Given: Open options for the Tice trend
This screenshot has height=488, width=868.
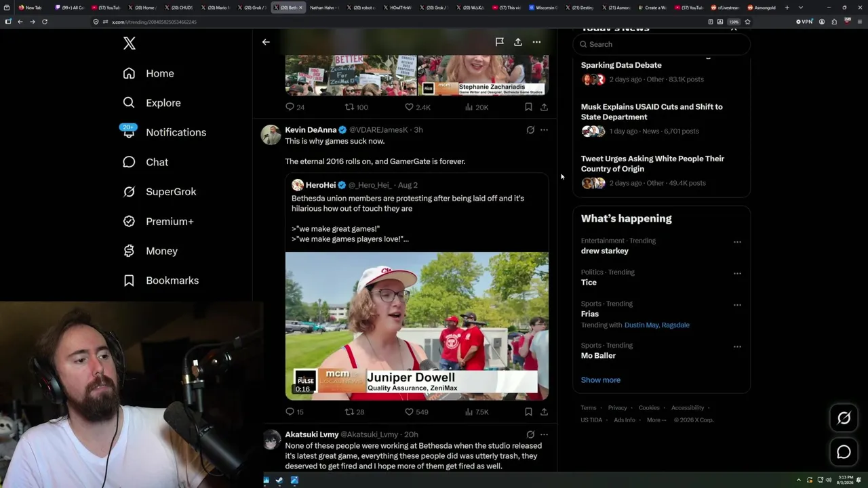Looking at the screenshot, I should click(737, 274).
